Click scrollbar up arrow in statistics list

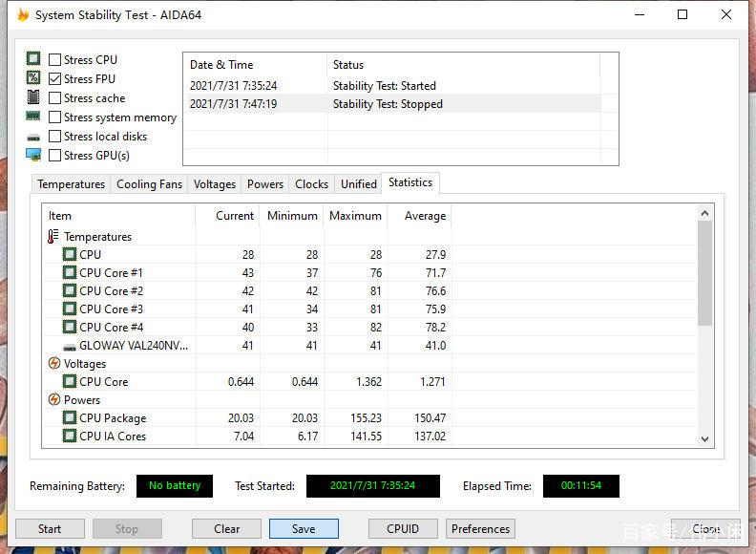[705, 214]
